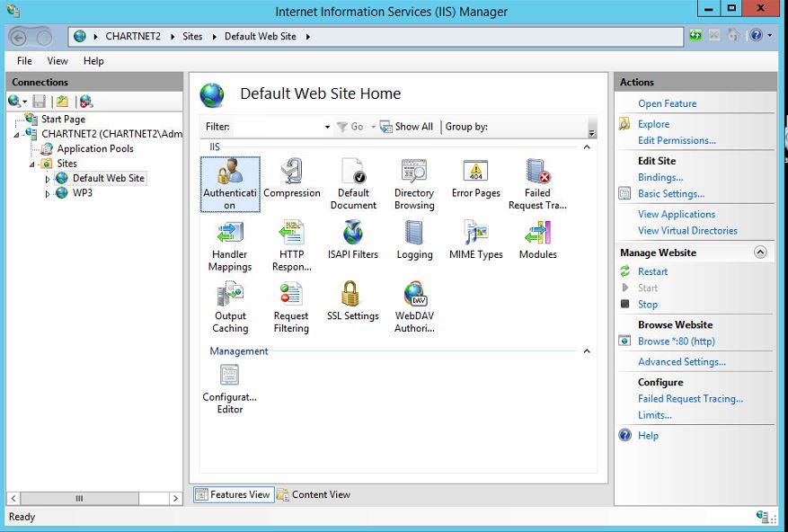Screen dimensions: 788x532
Task: Open site Bindings link
Action: coord(660,178)
